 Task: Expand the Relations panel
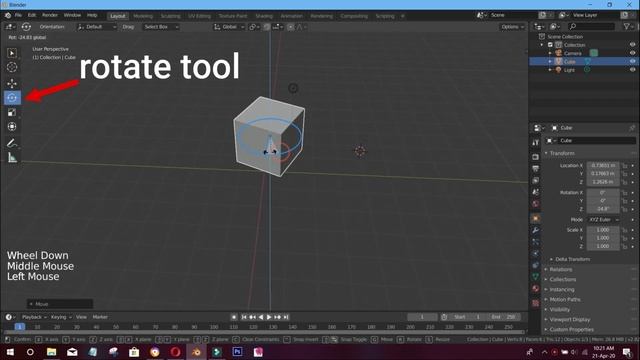pos(561,269)
